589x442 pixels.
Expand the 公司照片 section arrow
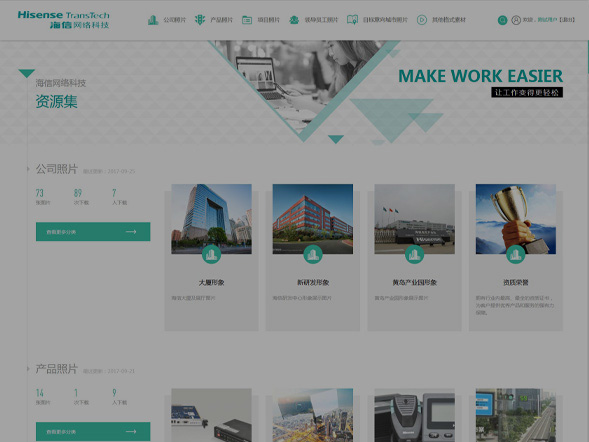28,169
